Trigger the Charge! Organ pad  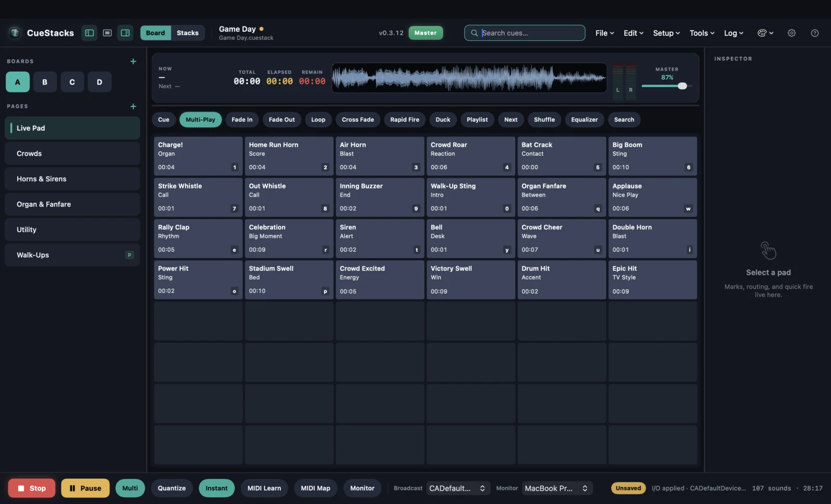pyautogui.click(x=198, y=156)
